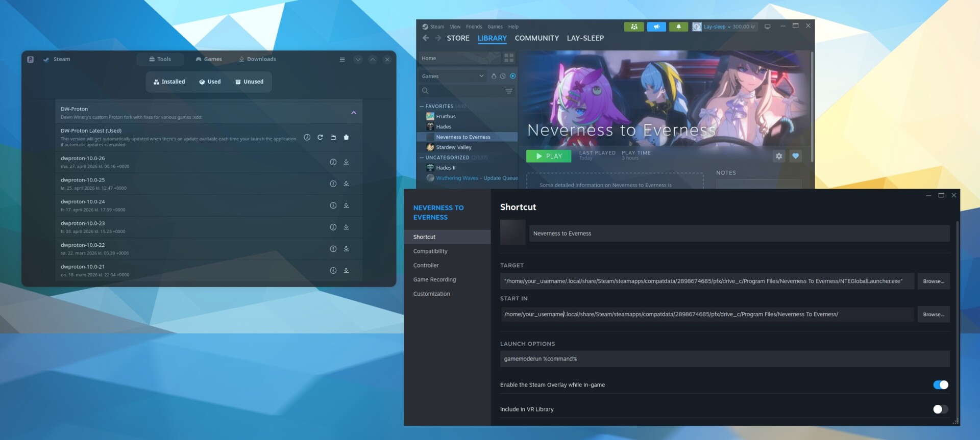Download dwproton-10.0-21 version
Screen dimensions: 980x440
point(346,270)
